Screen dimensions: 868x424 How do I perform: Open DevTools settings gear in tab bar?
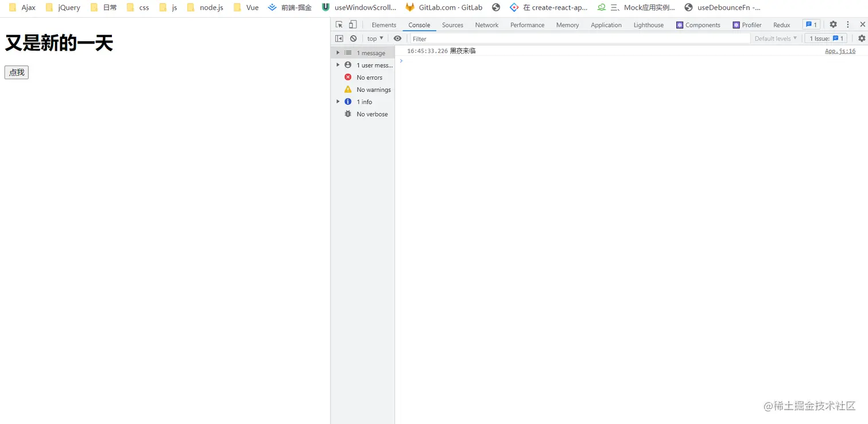pyautogui.click(x=833, y=25)
